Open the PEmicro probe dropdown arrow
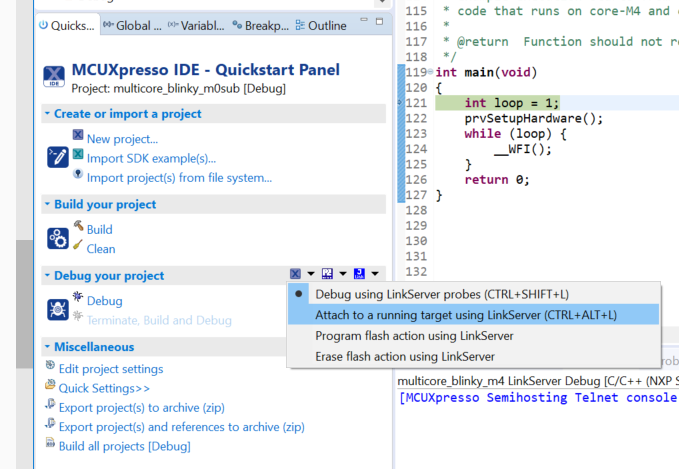679x469 pixels. click(343, 274)
